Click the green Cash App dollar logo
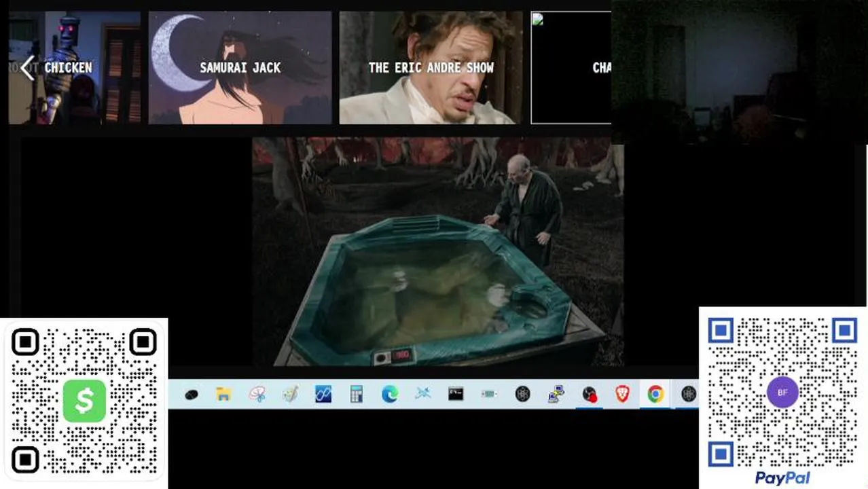 [84, 401]
